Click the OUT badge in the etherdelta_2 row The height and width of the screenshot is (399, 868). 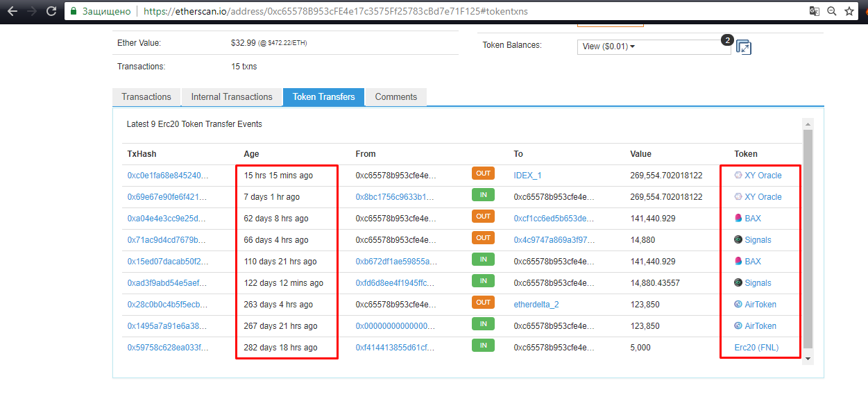tap(484, 303)
